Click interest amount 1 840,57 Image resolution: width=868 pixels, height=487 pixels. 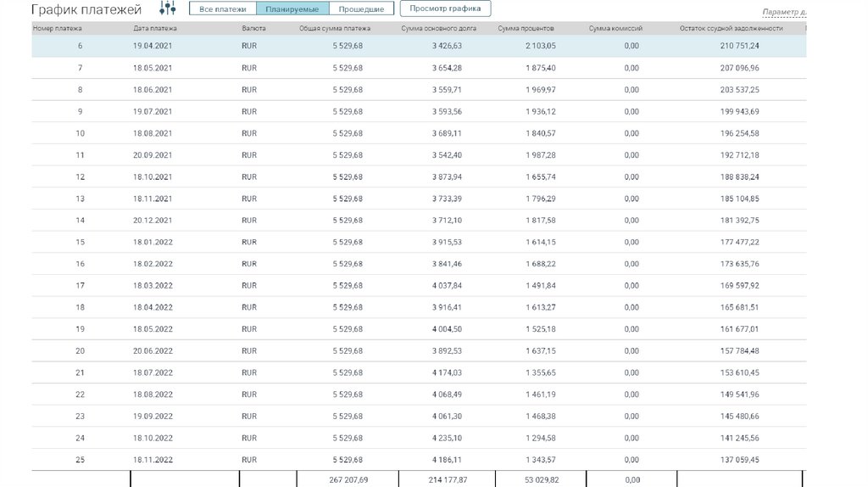pos(541,133)
